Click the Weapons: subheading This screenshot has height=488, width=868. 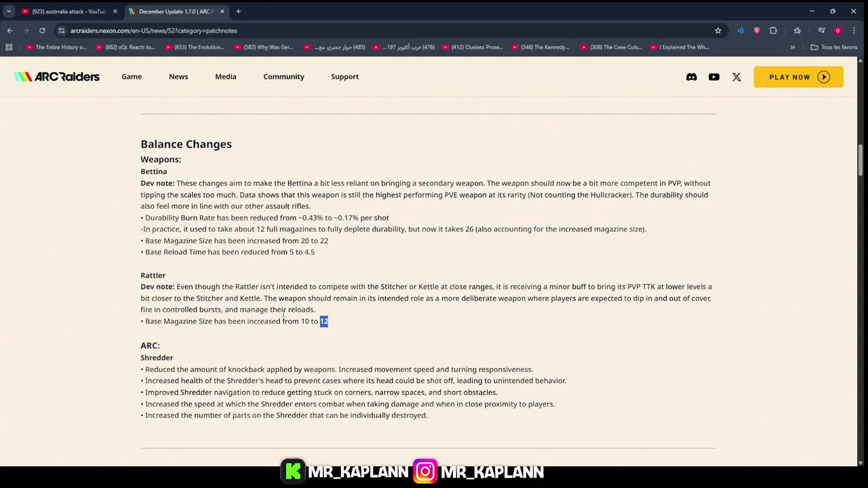pos(161,159)
